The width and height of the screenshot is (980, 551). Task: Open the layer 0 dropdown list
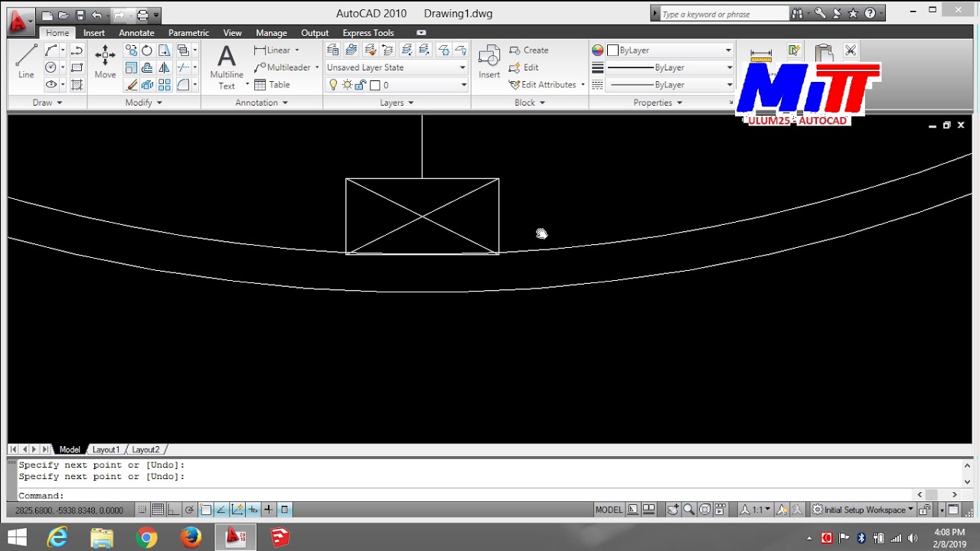pyautogui.click(x=396, y=85)
